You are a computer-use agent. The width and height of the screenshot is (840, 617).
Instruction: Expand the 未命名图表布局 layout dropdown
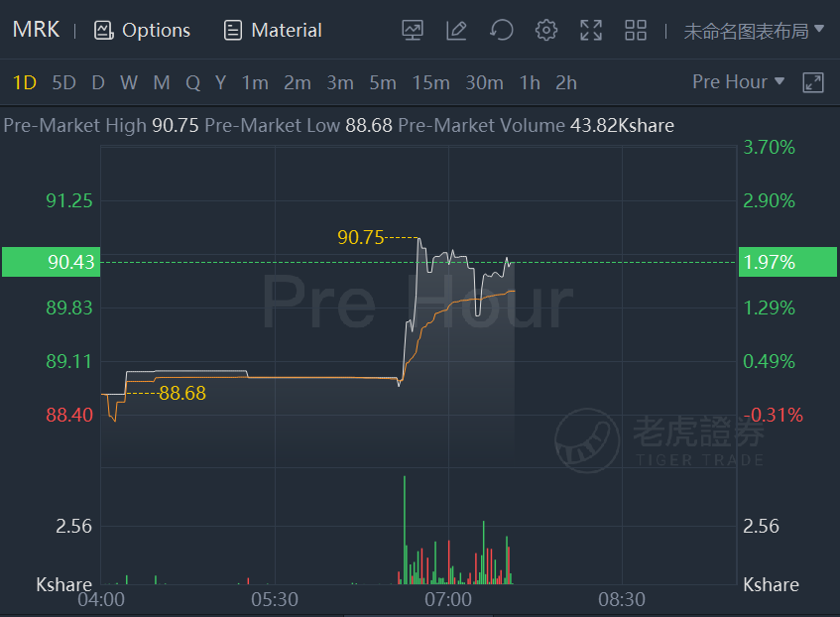[754, 30]
